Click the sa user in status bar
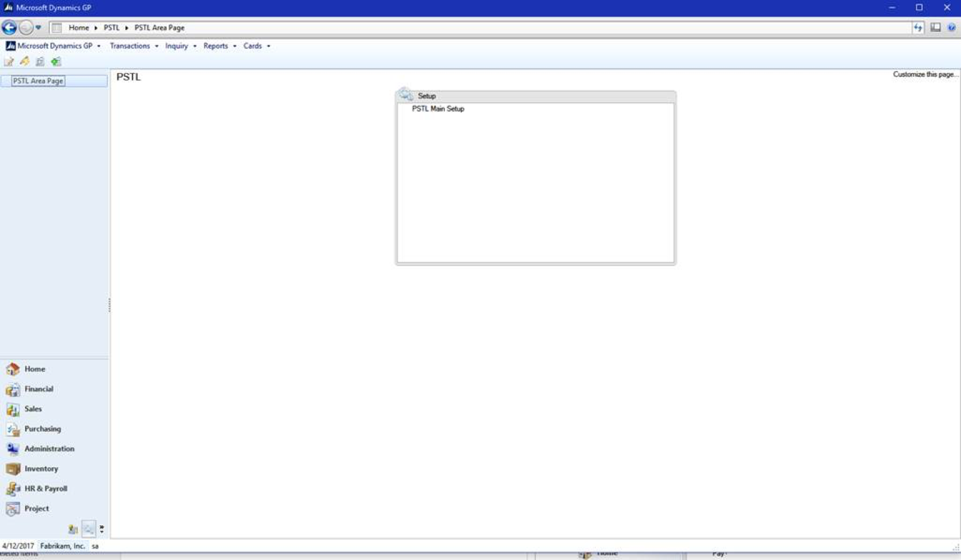The width and height of the screenshot is (961, 560). [95, 546]
